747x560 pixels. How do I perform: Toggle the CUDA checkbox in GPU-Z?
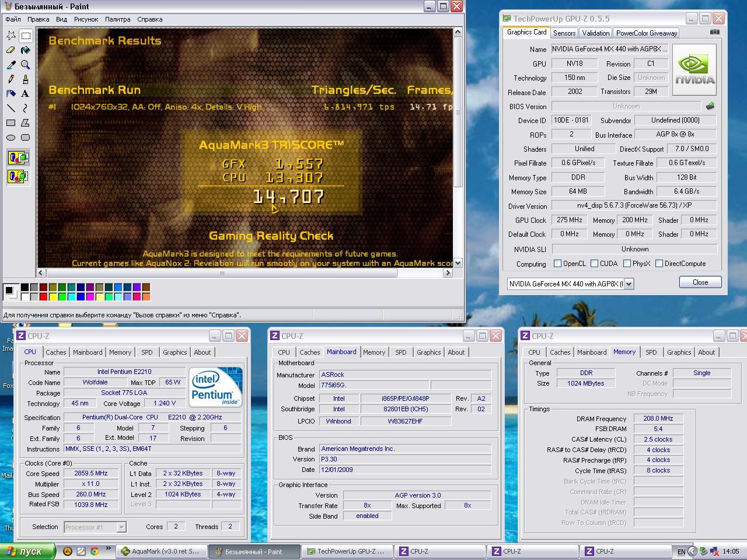pos(594,264)
